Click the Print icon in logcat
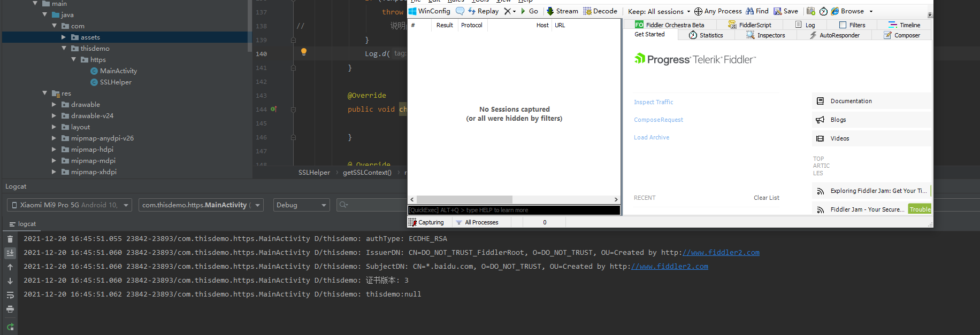The width and height of the screenshot is (980, 335). coord(10,309)
